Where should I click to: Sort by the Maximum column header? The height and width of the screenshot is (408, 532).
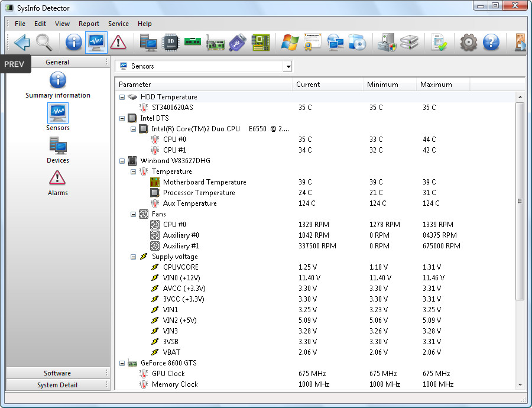pyautogui.click(x=443, y=85)
